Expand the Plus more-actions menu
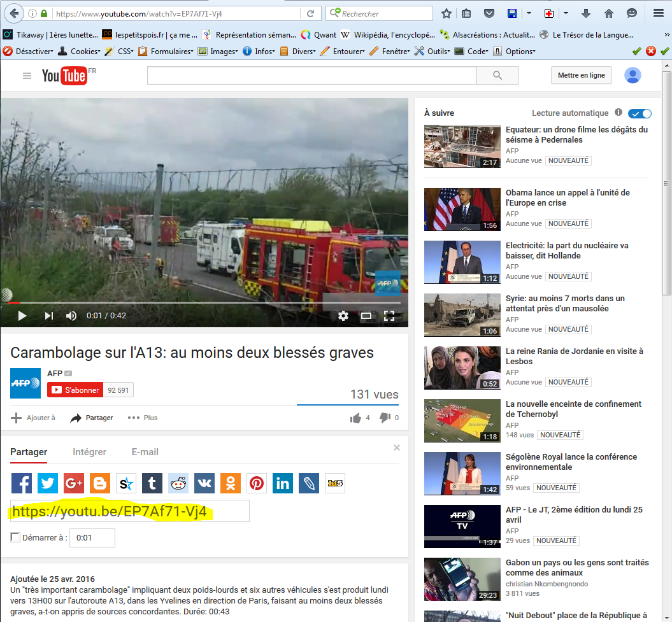The image size is (672, 622). pos(143,418)
